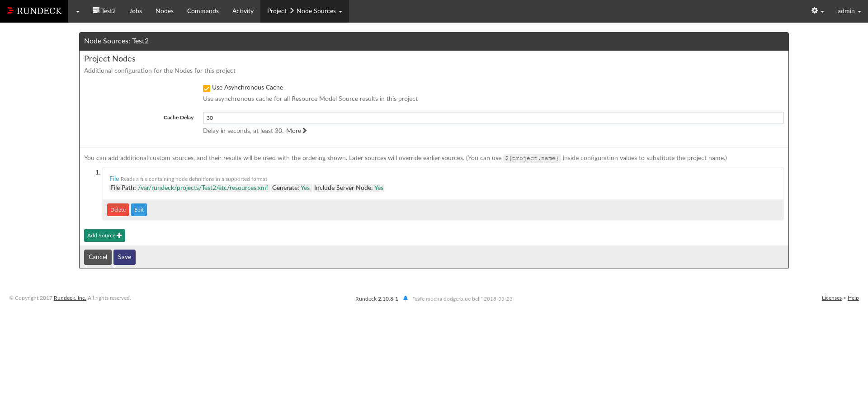Screen dimensions: 868x406
Task: Open the Rundeck, Inc. link
Action: (70, 298)
